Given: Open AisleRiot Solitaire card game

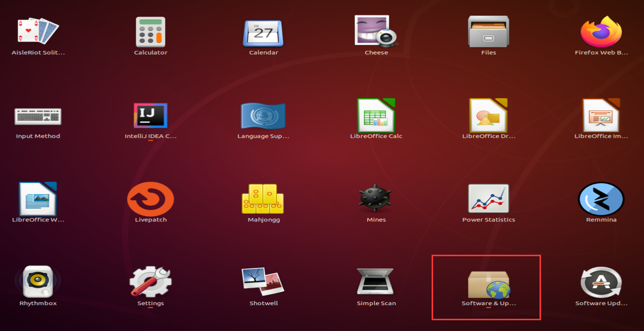Looking at the screenshot, I should click(38, 32).
